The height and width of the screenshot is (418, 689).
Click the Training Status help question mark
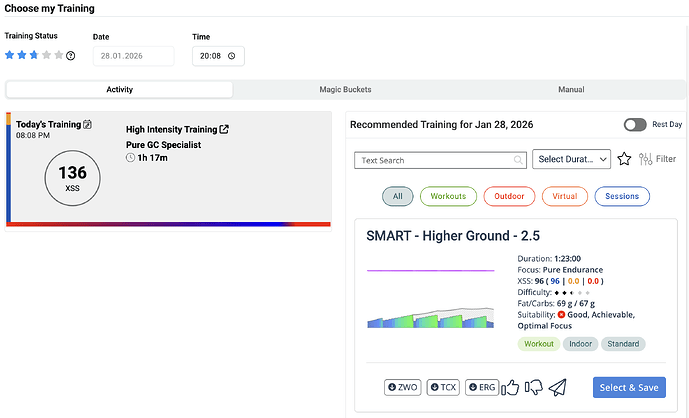(71, 56)
